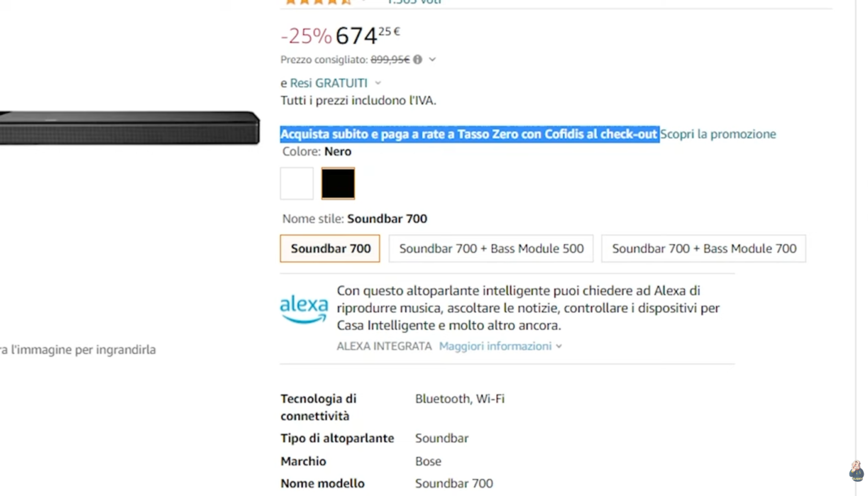Open "Scopri la promozione" link
The image size is (868, 496).
[718, 134]
